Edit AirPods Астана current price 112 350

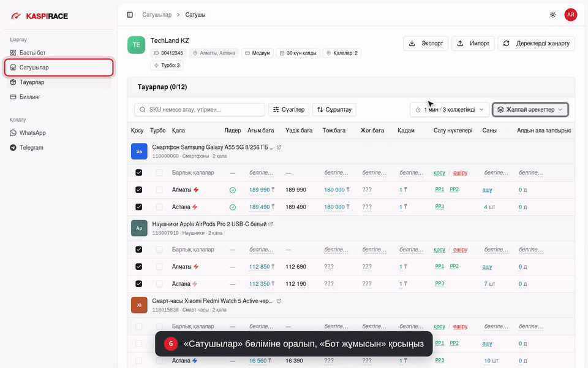tap(262, 284)
